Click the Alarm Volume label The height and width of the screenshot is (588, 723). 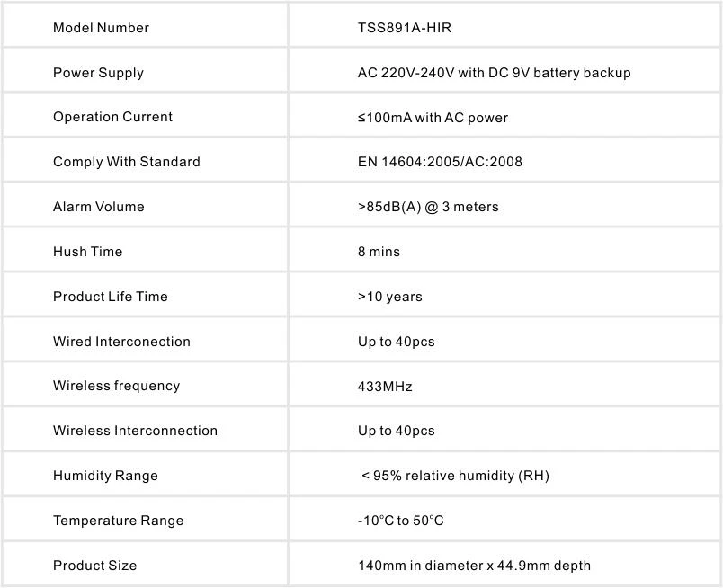tap(99, 207)
